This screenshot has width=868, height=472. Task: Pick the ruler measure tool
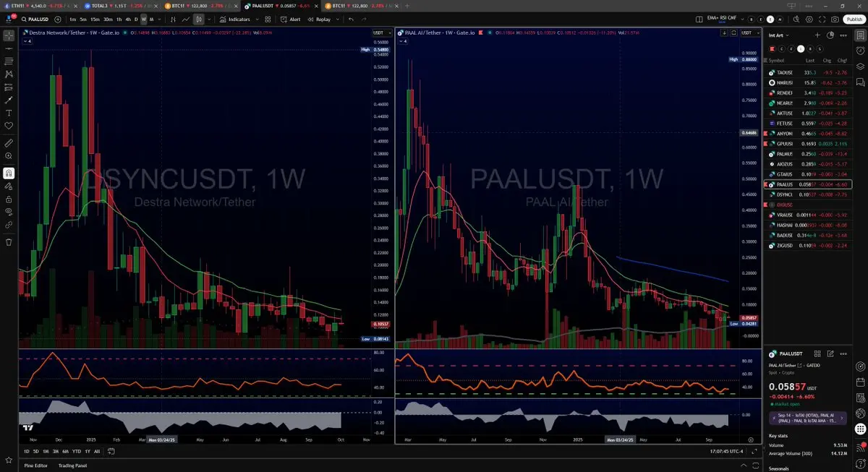coord(9,143)
